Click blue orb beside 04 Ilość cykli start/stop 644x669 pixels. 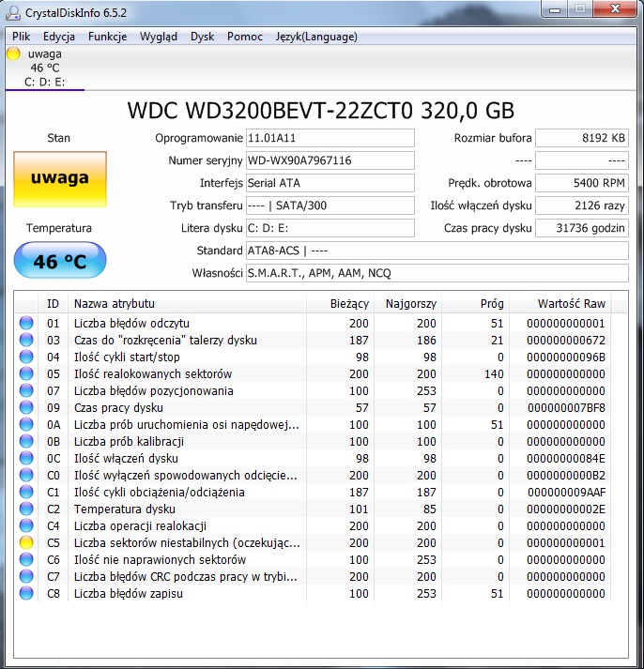pyautogui.click(x=26, y=357)
